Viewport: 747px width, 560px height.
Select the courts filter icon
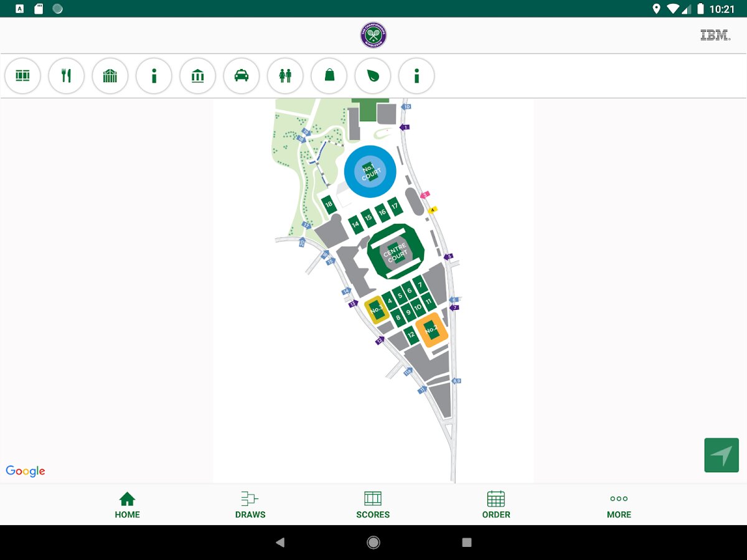pyautogui.click(x=22, y=76)
